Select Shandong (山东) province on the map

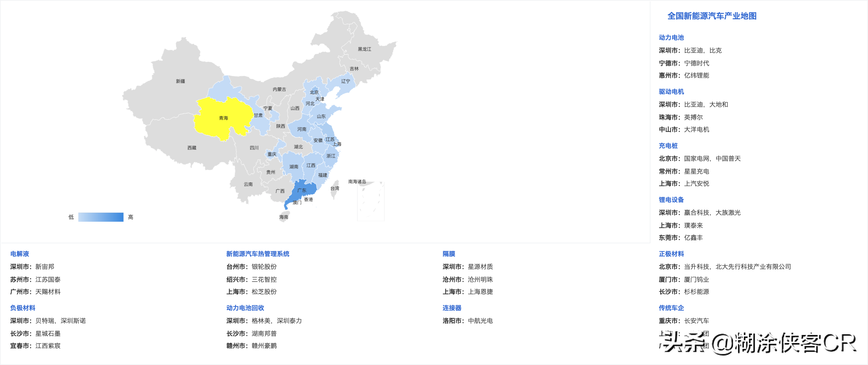(x=321, y=116)
